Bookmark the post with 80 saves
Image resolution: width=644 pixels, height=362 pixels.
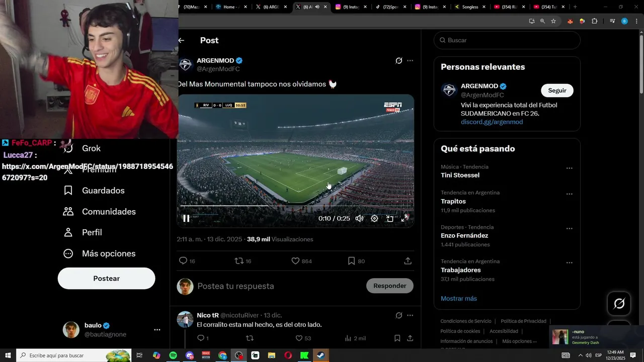tap(356, 261)
